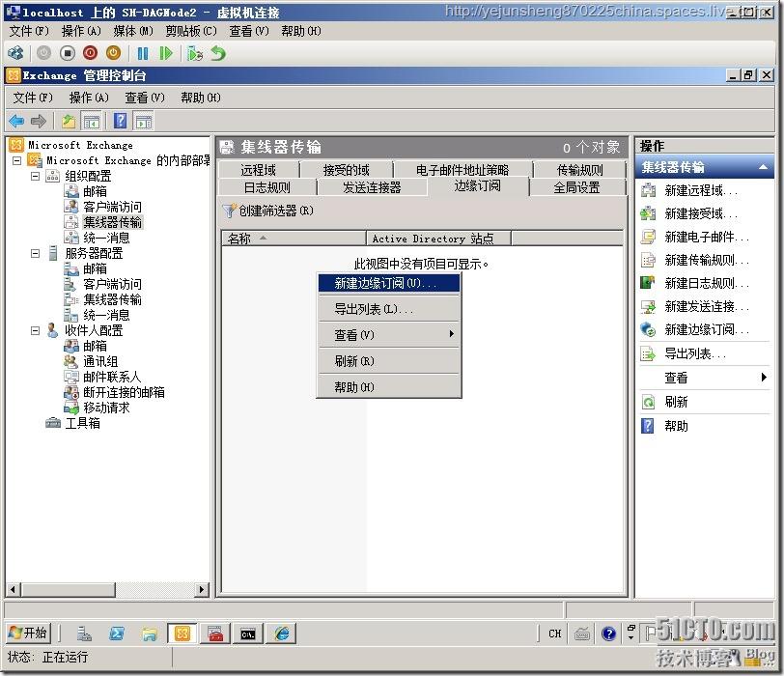Switch to the 电子邮件地址策略 tab

click(x=462, y=170)
